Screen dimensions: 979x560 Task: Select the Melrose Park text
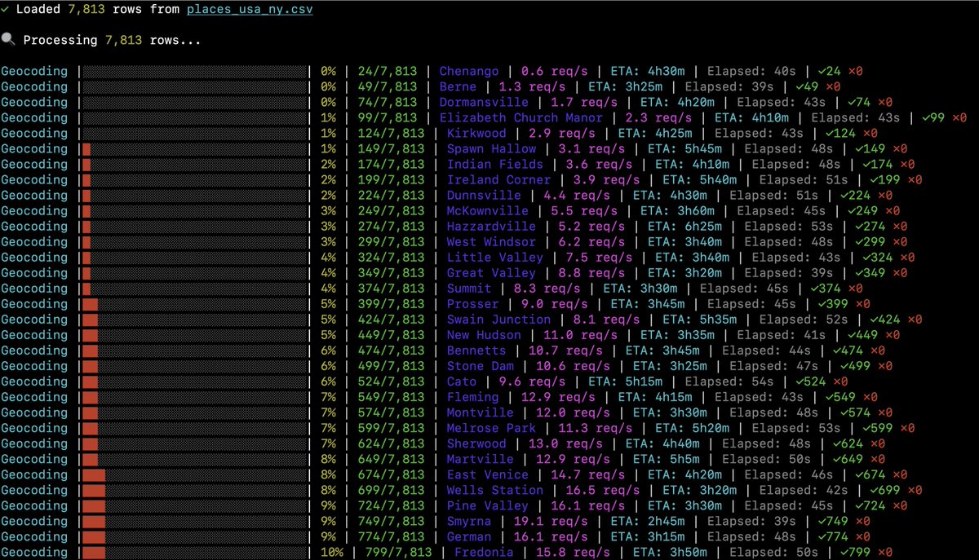pyautogui.click(x=491, y=428)
